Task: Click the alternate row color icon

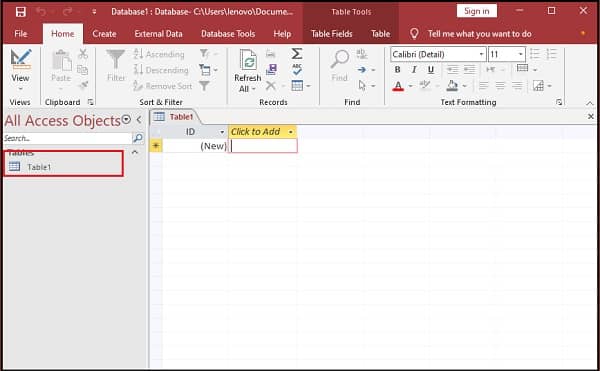Action: pyautogui.click(x=538, y=86)
